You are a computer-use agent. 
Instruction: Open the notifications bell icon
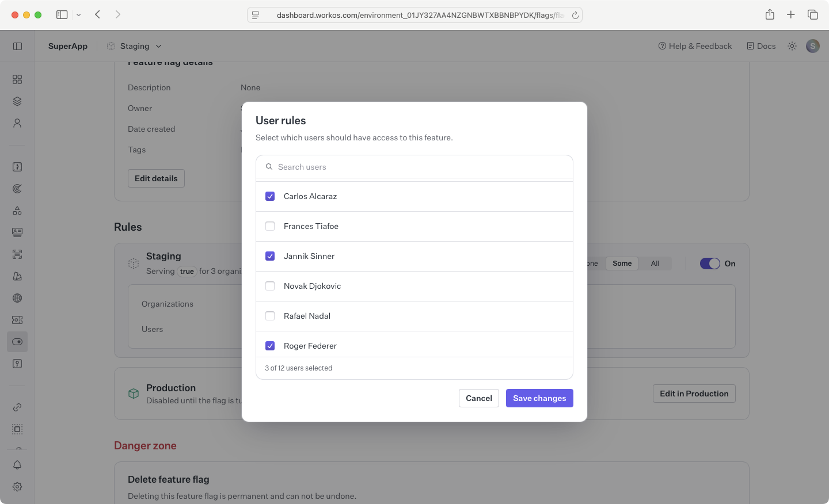coord(17,465)
